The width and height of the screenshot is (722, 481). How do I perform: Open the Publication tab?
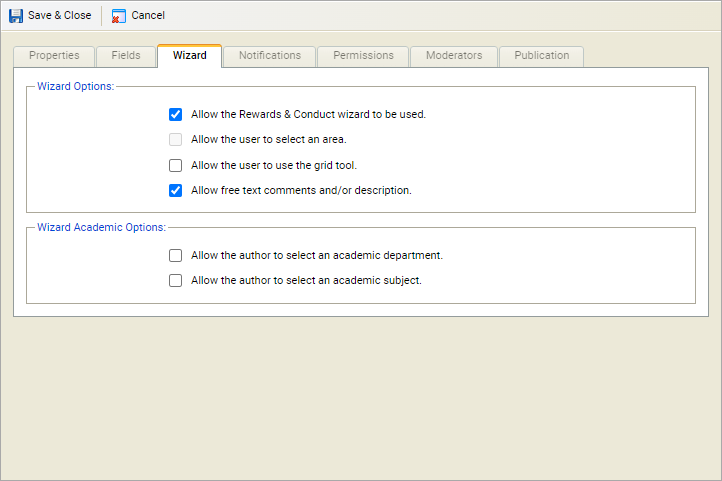point(542,56)
